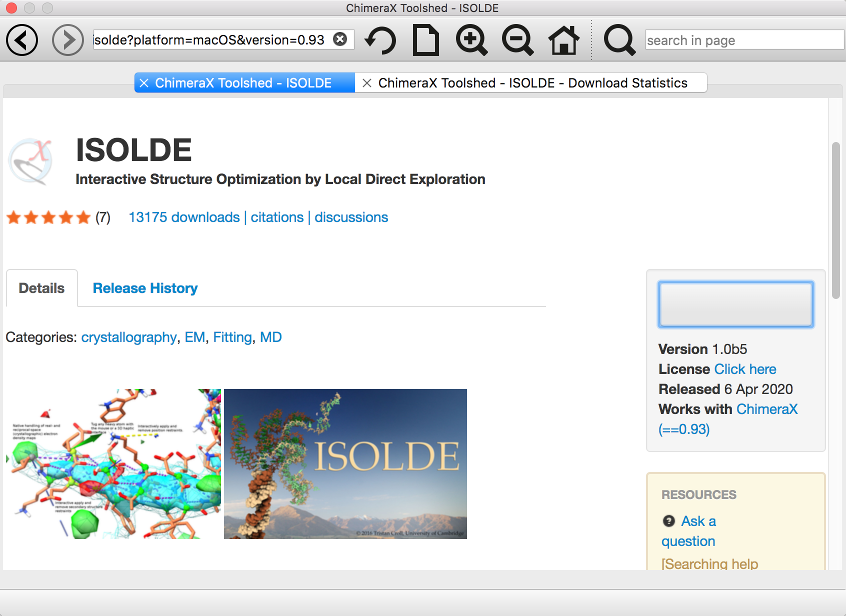Zoom out with magnifier minus icon
Screen dimensions: 846x616
click(x=517, y=40)
